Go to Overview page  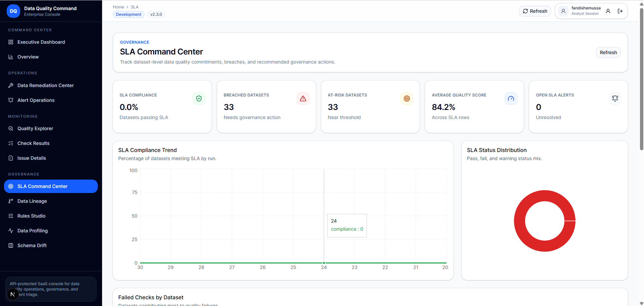point(51,57)
